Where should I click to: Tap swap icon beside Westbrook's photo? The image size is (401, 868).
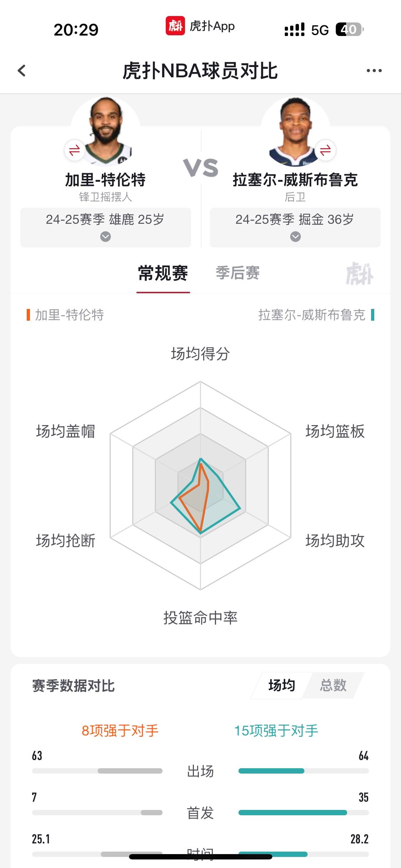tap(325, 150)
